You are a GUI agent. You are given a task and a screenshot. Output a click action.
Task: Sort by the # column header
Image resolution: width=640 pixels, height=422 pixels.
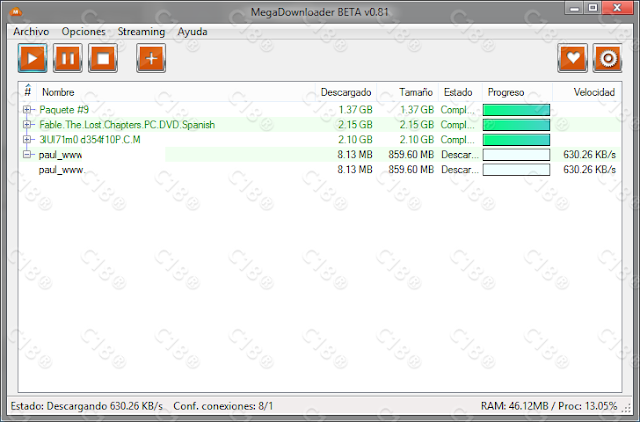[28, 92]
